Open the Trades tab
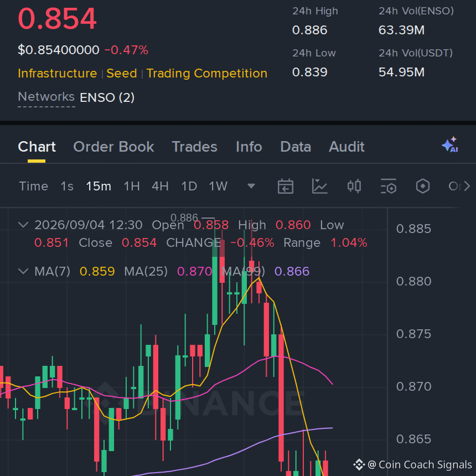Screen dimensions: 476x476 [x=195, y=147]
